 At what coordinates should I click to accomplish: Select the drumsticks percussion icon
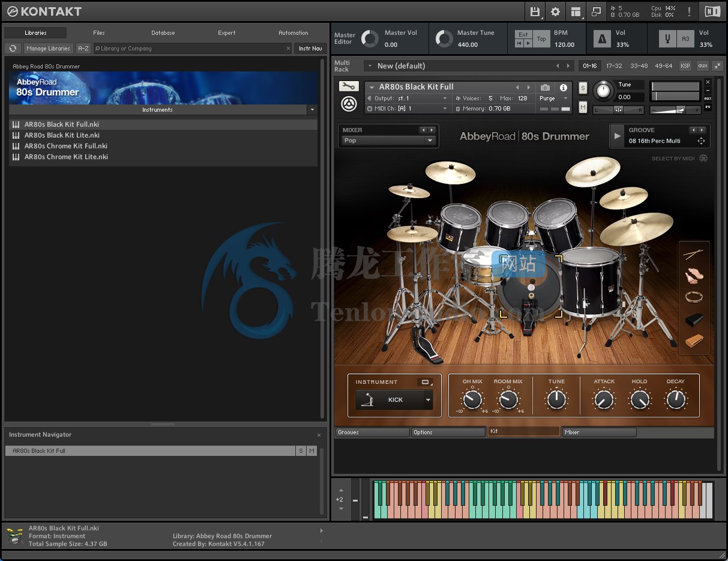(694, 254)
